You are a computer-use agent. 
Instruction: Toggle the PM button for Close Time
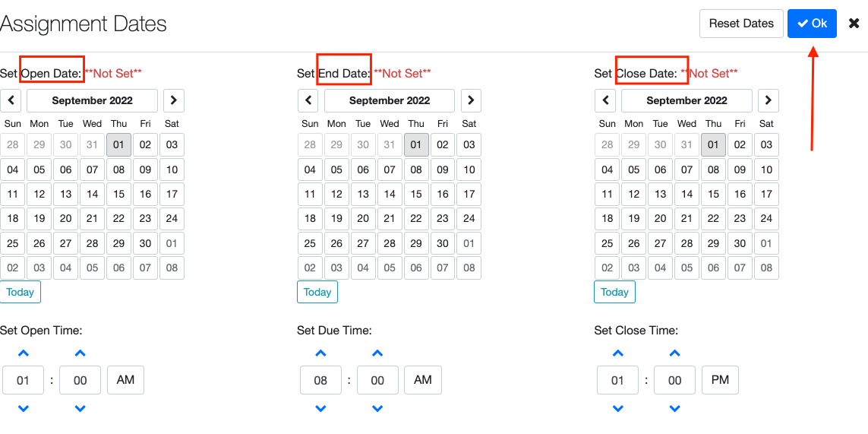pyautogui.click(x=720, y=380)
